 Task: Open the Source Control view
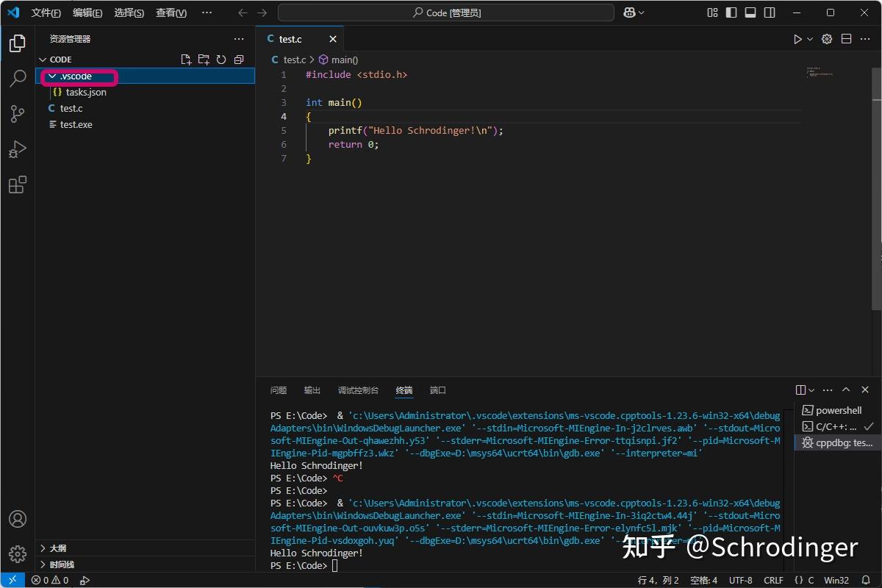click(x=18, y=114)
